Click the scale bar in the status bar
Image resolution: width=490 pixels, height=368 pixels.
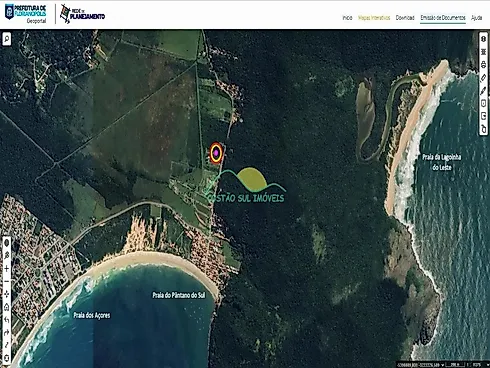pyautogui.click(x=456, y=365)
